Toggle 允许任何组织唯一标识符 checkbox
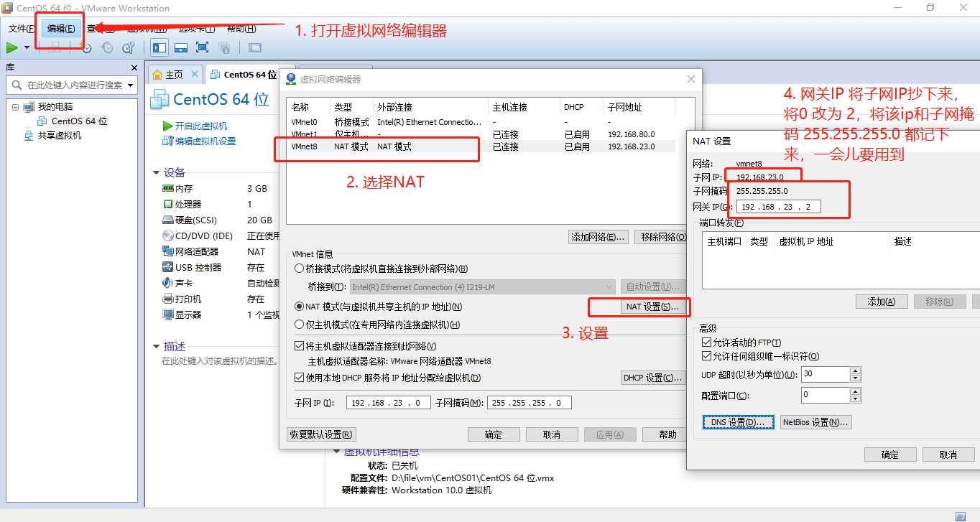This screenshot has width=980, height=522. pos(706,356)
